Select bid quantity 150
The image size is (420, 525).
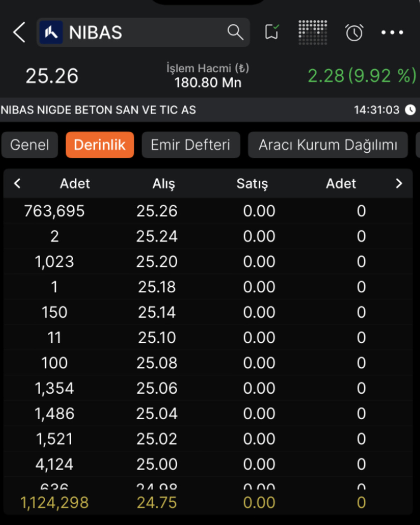54,312
